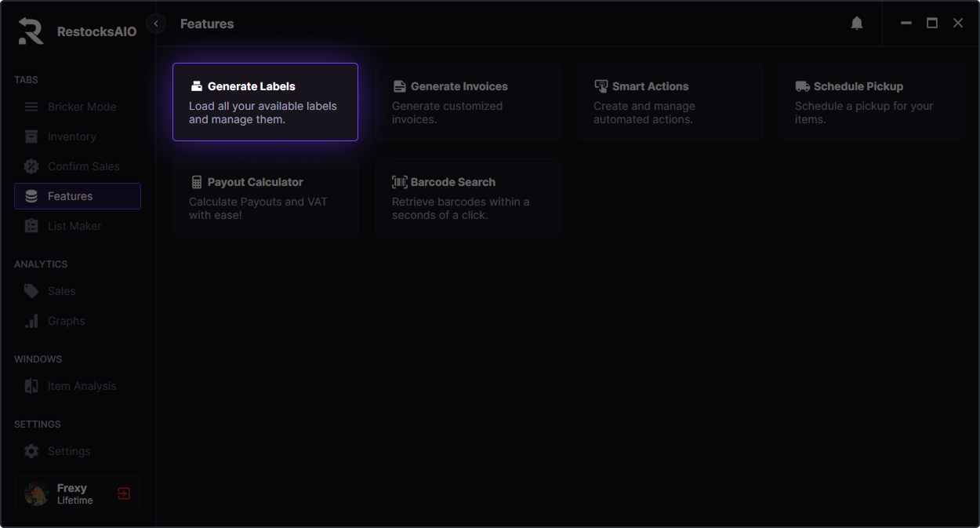Open Sales analytics page
The height and width of the screenshot is (528, 980).
tap(61, 291)
